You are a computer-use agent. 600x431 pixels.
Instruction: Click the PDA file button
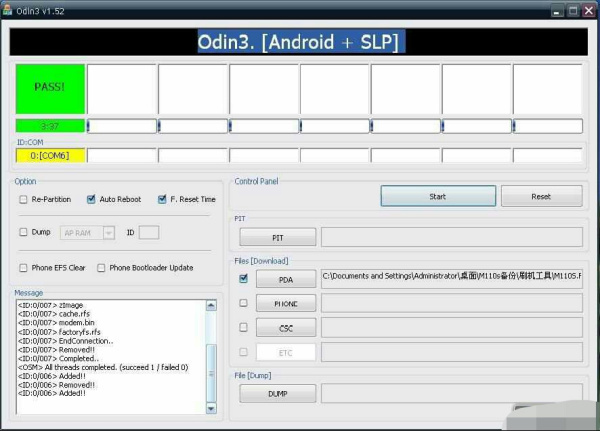(x=286, y=279)
